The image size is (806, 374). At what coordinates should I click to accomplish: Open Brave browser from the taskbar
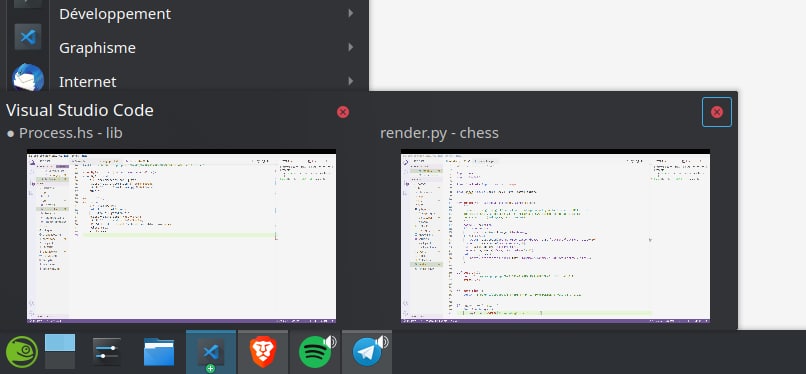click(x=263, y=352)
